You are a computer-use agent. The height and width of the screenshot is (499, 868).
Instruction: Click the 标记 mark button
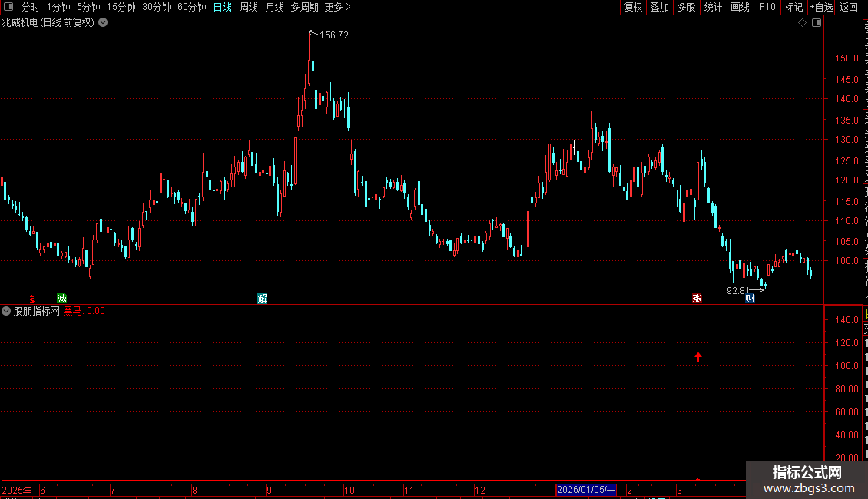(793, 7)
